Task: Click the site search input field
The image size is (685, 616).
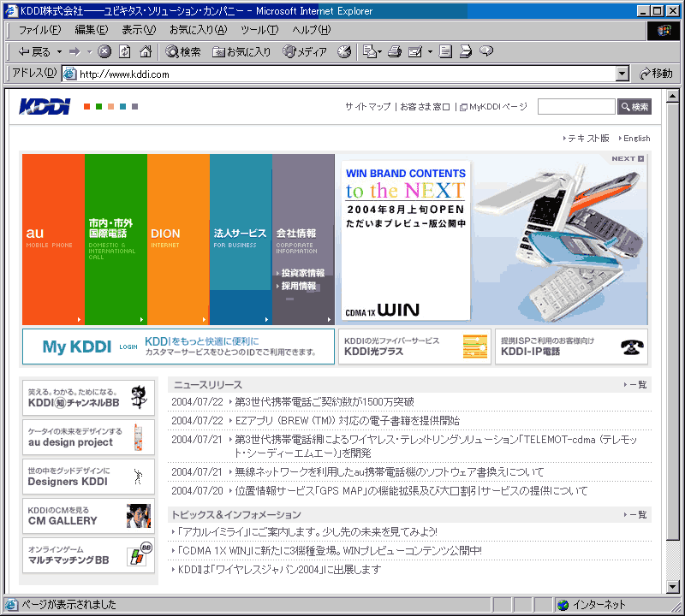Action: pos(576,107)
